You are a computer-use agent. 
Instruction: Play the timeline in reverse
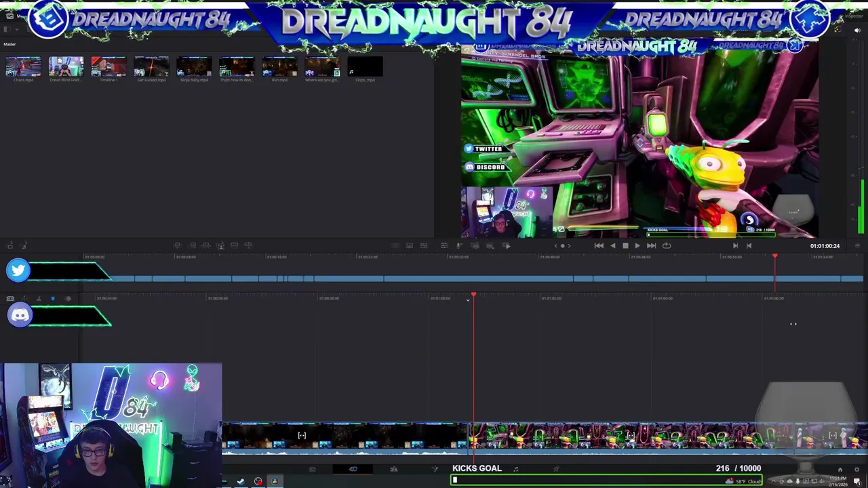point(613,246)
